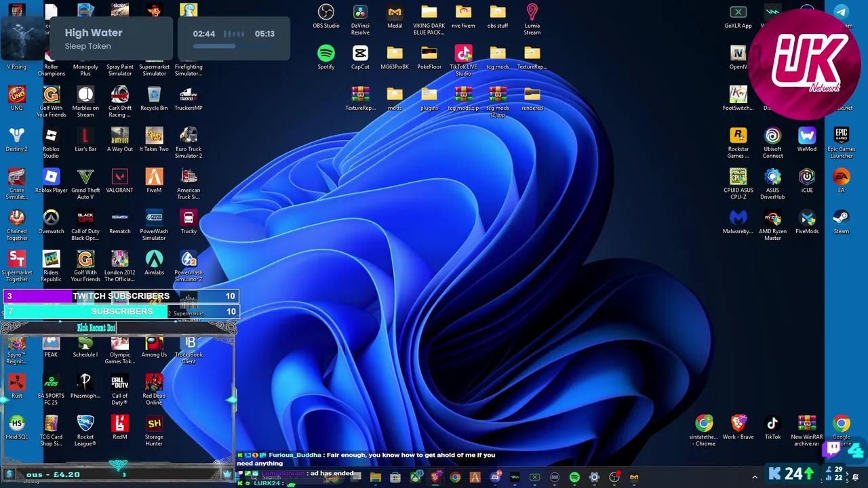Launch Rocket League shortcut
868x488 pixels.
tap(85, 430)
